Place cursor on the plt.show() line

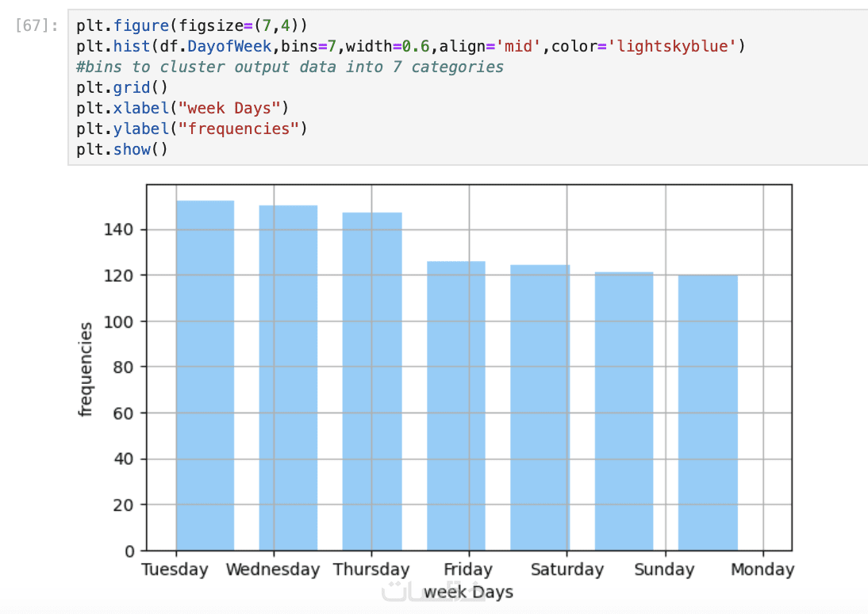(x=121, y=149)
